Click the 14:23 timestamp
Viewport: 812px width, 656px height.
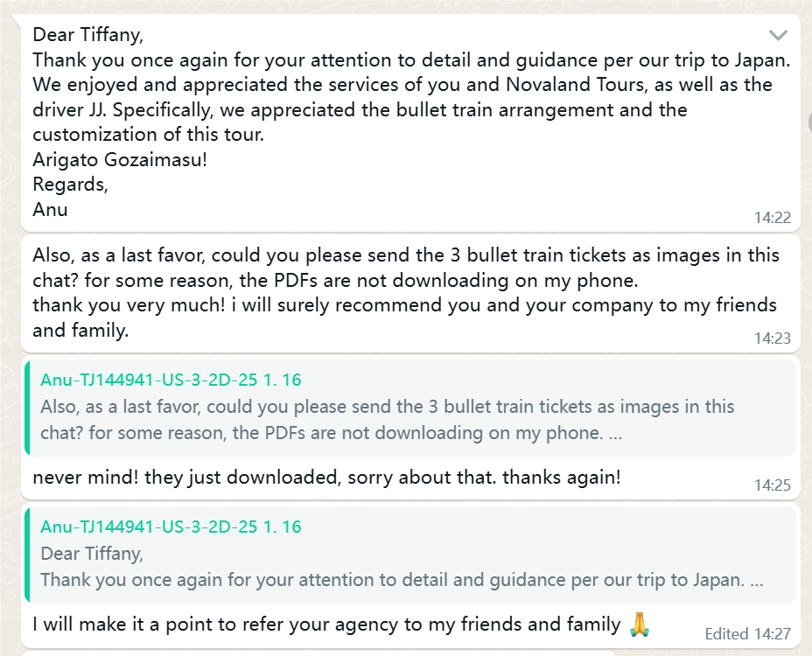[772, 338]
